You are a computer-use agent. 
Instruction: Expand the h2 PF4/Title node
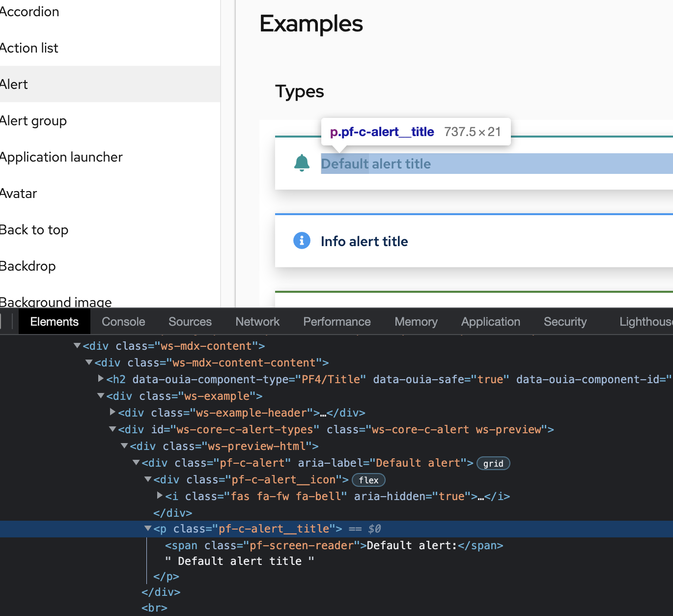[101, 379]
